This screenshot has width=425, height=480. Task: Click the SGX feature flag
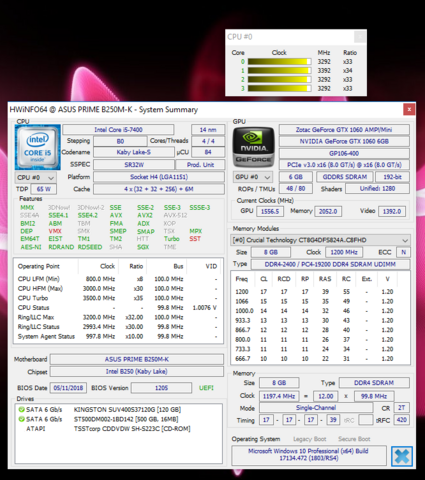[143, 247]
